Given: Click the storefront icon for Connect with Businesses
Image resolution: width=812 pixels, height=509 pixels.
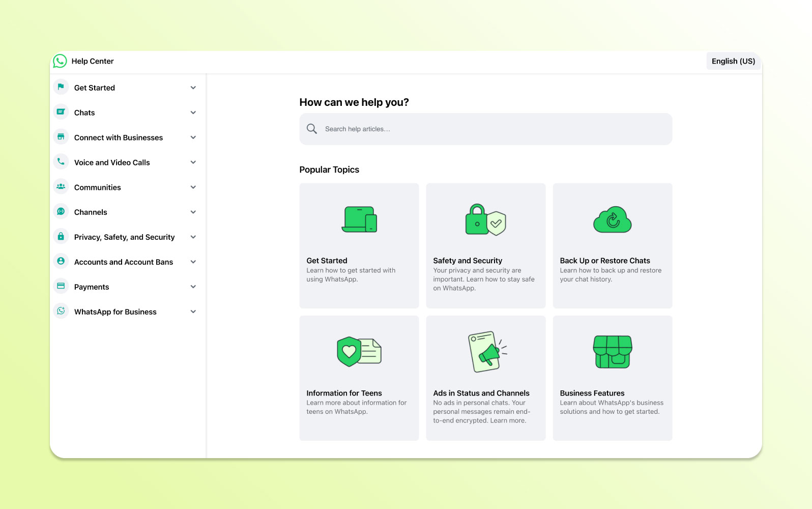Looking at the screenshot, I should click(61, 137).
